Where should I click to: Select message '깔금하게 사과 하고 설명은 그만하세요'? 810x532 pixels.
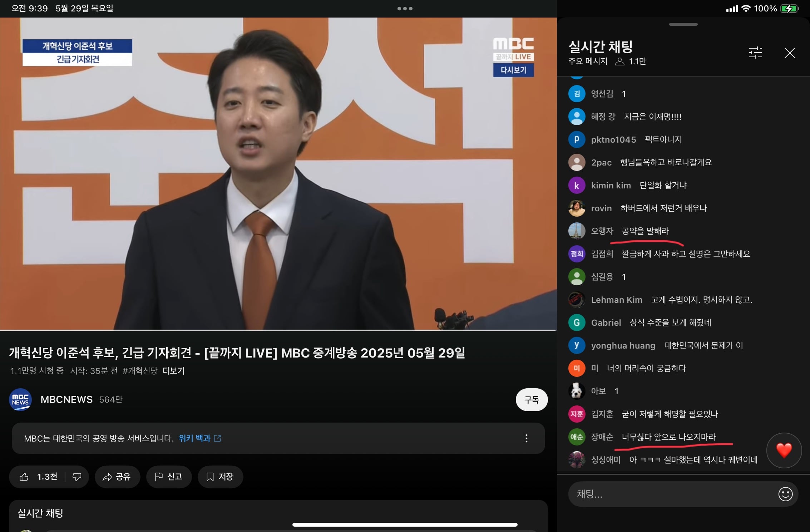coord(686,254)
